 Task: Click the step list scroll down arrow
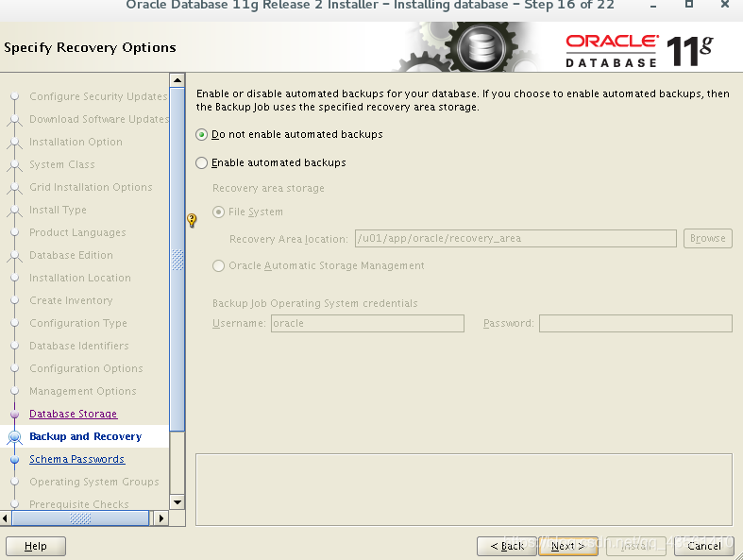pyautogui.click(x=177, y=502)
